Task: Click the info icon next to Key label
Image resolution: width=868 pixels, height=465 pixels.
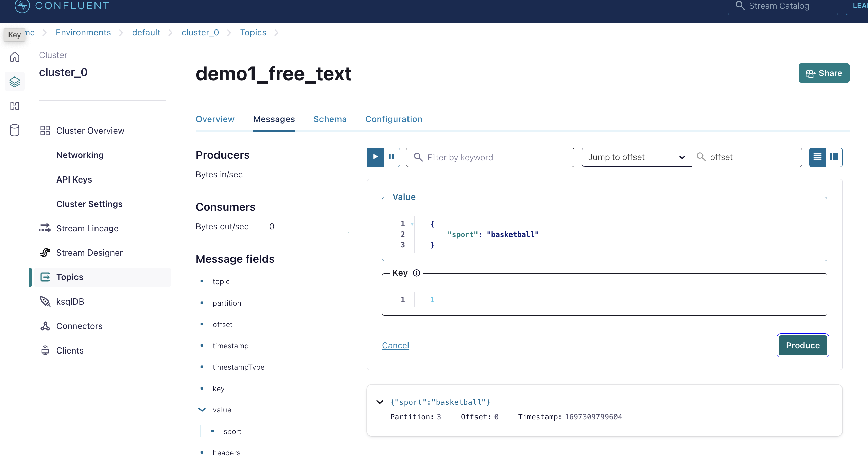Action: pyautogui.click(x=417, y=273)
